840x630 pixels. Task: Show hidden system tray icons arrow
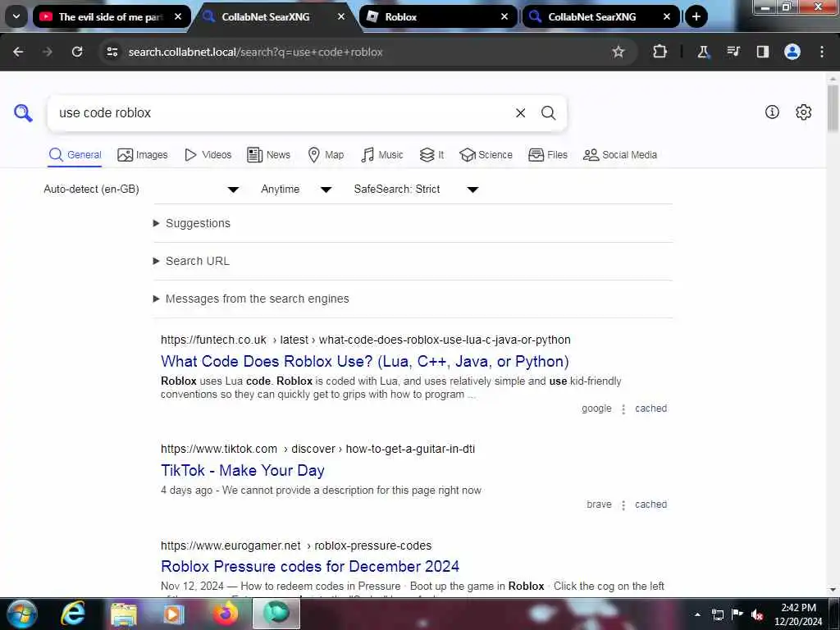(697, 614)
